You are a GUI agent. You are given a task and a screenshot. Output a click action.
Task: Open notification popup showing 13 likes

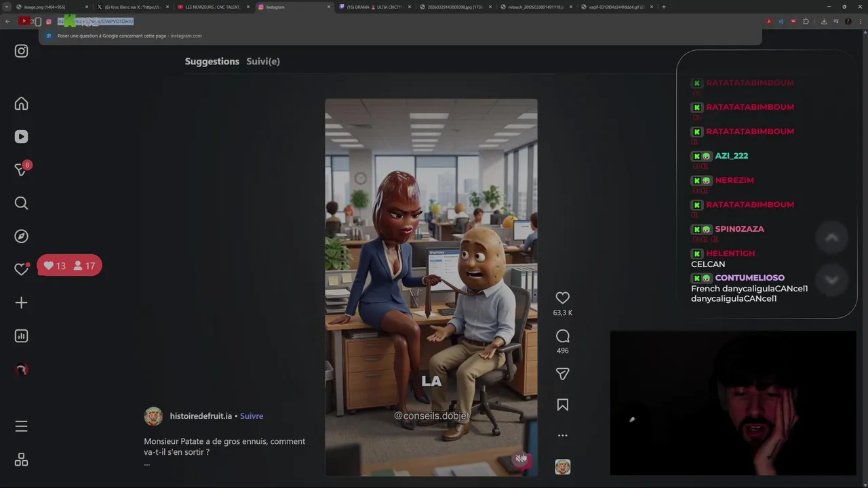(x=69, y=266)
